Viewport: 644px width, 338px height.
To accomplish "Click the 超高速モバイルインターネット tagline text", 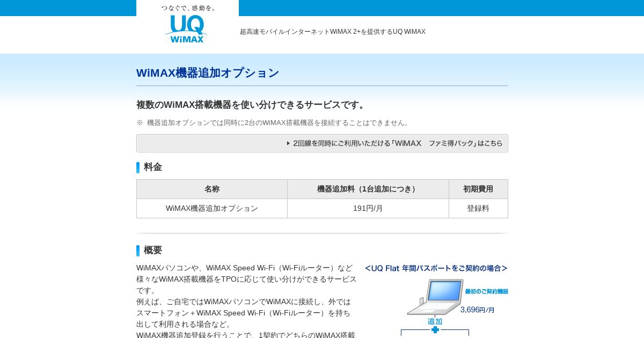I will pos(333,32).
